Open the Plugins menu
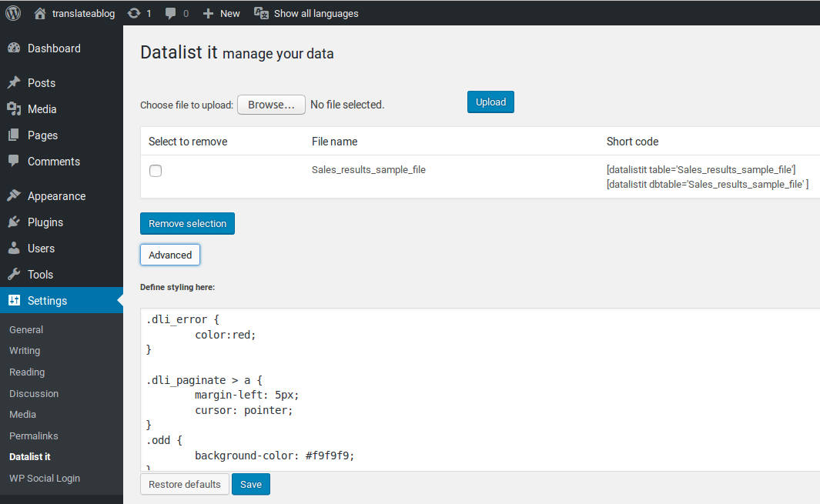820x504 pixels. (45, 222)
